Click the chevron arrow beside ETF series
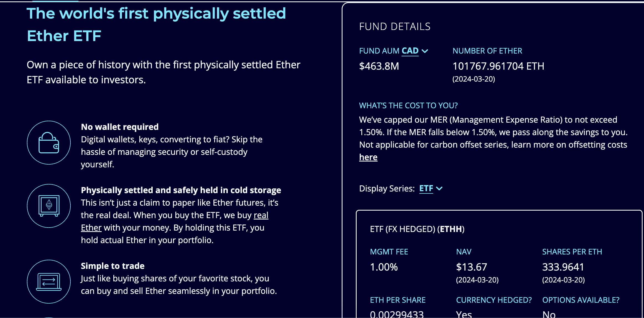The height and width of the screenshot is (318, 644). click(x=439, y=189)
